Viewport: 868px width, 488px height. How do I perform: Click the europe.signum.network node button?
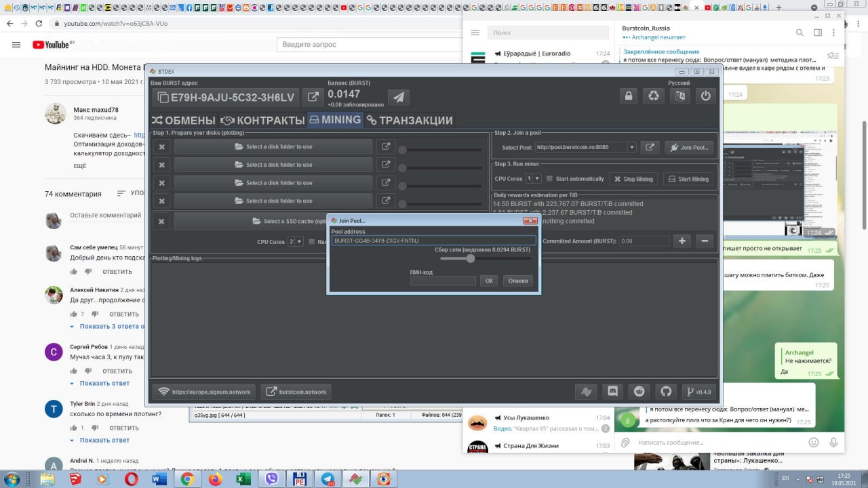tap(204, 392)
